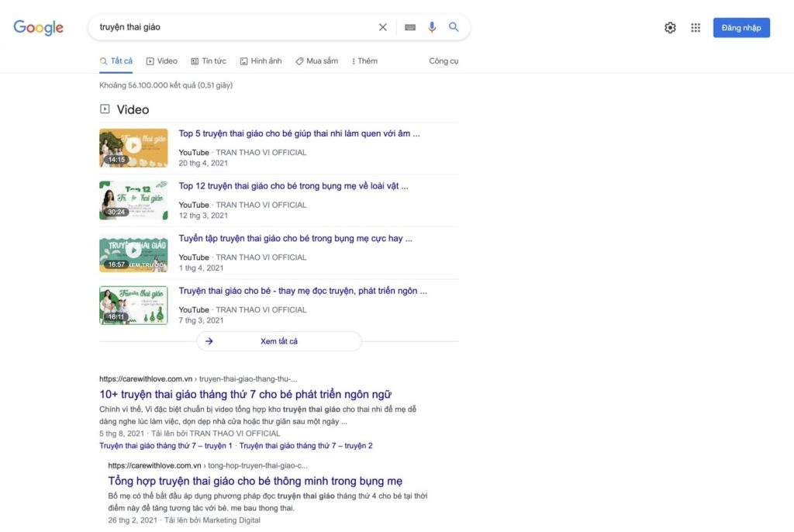Click the text '26 thg 2, 2021 · Tải lên bởi Marketing Digital'
Image resolution: width=794 pixels, height=532 pixels.
pos(185,520)
